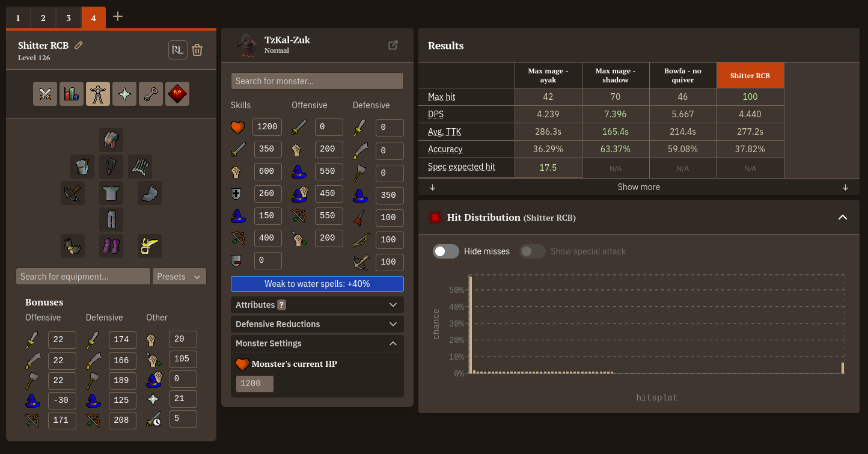Click the monster offensive field showing 450
The image size is (868, 454).
(x=329, y=194)
